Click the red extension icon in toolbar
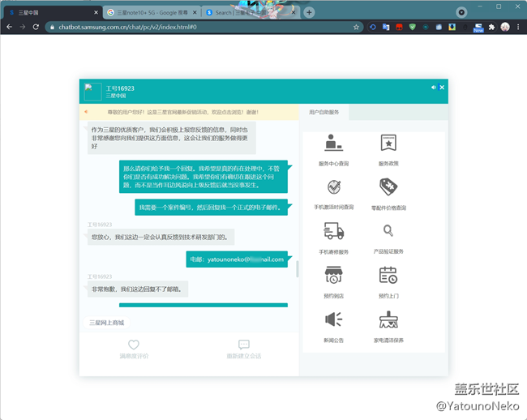This screenshot has width=527, height=420. [399, 27]
